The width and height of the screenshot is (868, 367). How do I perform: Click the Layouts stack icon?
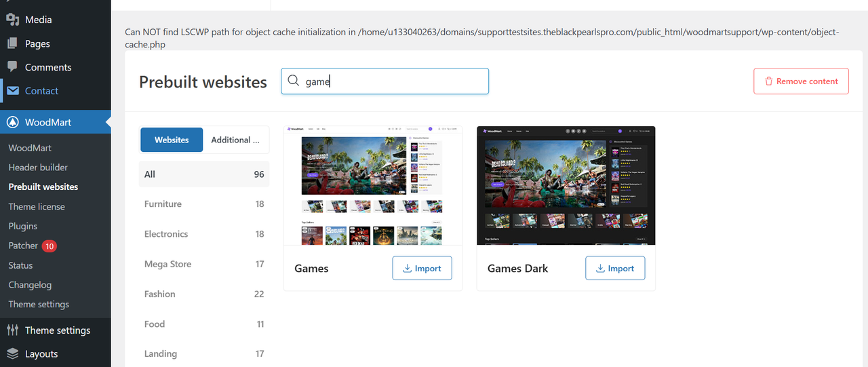pyautogui.click(x=12, y=354)
